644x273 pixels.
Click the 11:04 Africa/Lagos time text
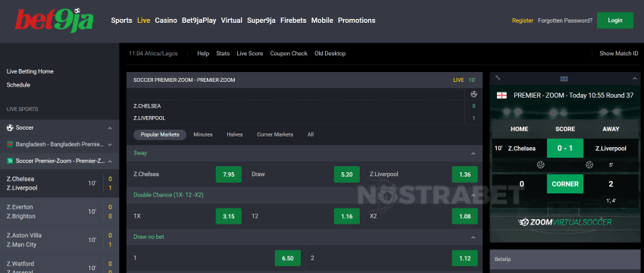click(153, 53)
